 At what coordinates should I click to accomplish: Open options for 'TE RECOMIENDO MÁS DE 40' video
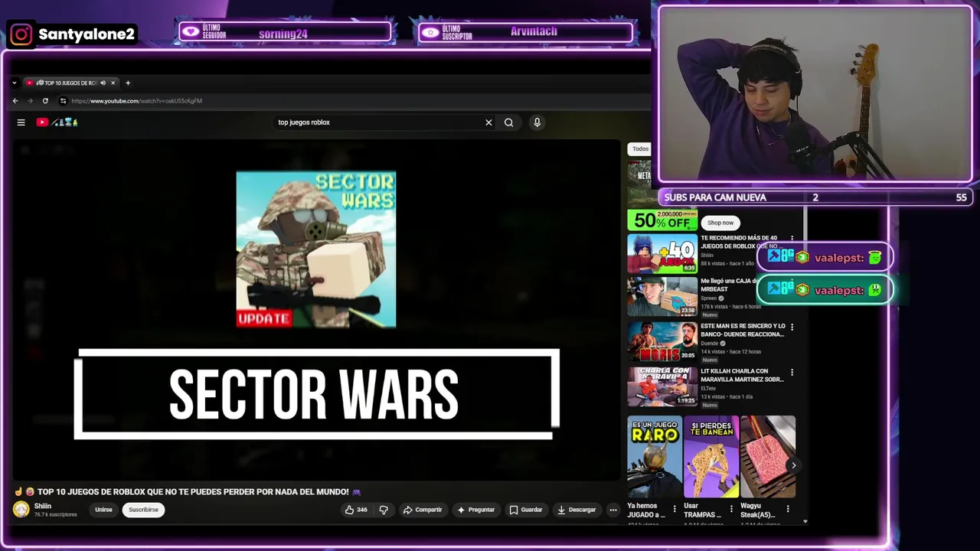coord(792,239)
